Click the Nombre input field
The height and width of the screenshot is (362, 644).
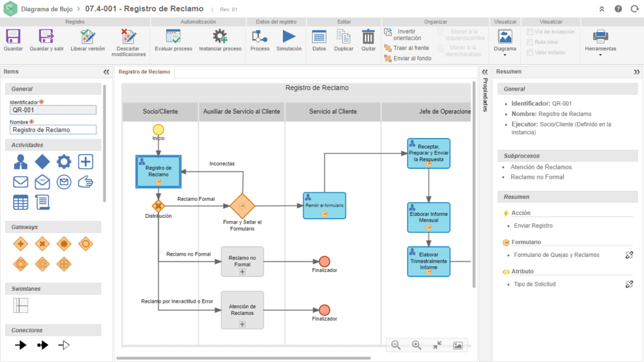(x=53, y=130)
